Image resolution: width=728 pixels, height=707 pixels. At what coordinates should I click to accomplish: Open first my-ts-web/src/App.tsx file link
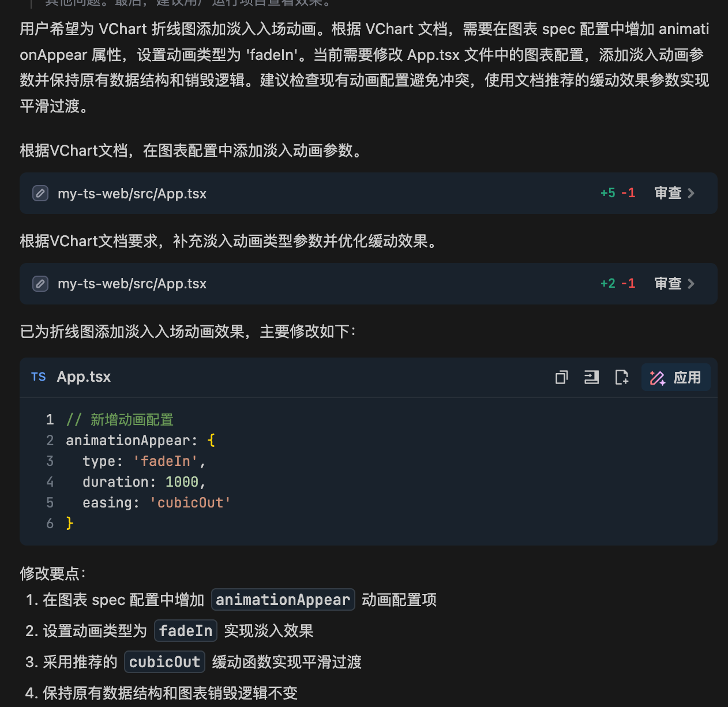pos(132,194)
